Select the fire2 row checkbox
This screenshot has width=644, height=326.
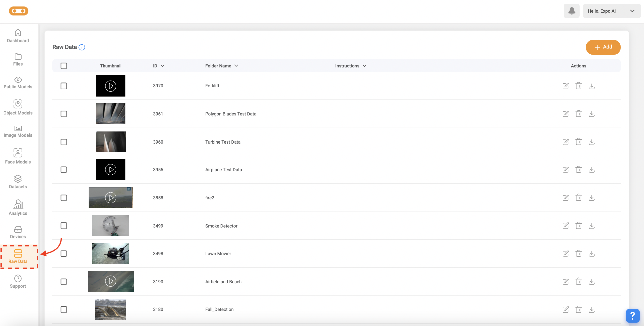tap(64, 198)
